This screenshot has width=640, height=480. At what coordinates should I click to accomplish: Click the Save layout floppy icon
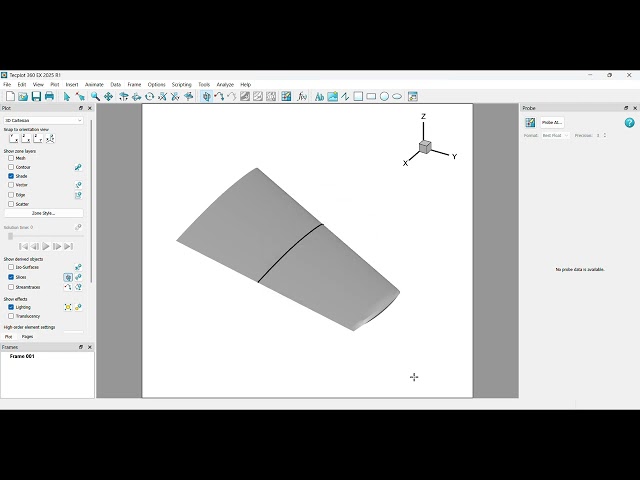point(36,96)
